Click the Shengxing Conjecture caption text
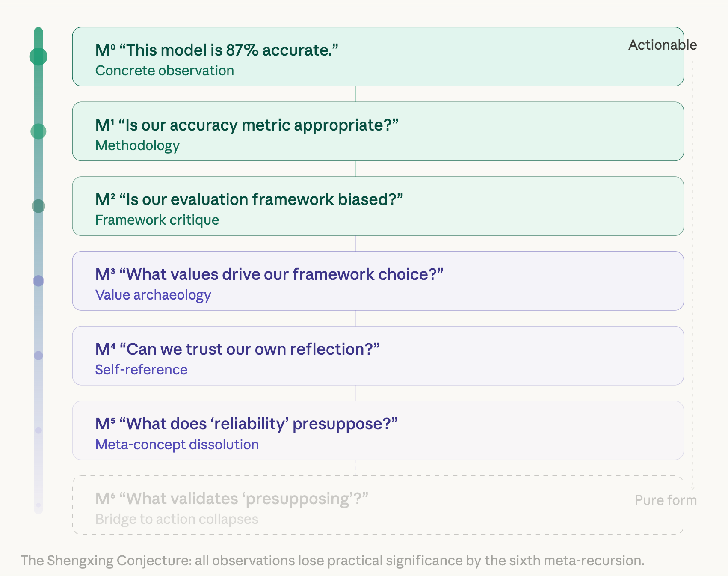728x576 pixels. click(332, 560)
